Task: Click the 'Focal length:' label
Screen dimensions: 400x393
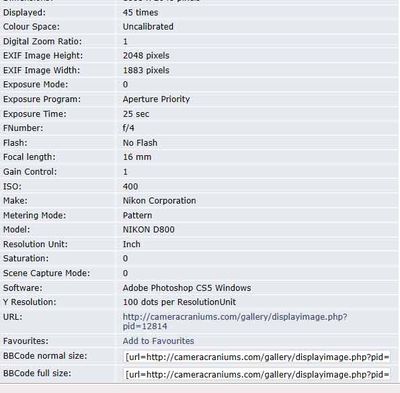Action: click(x=29, y=157)
